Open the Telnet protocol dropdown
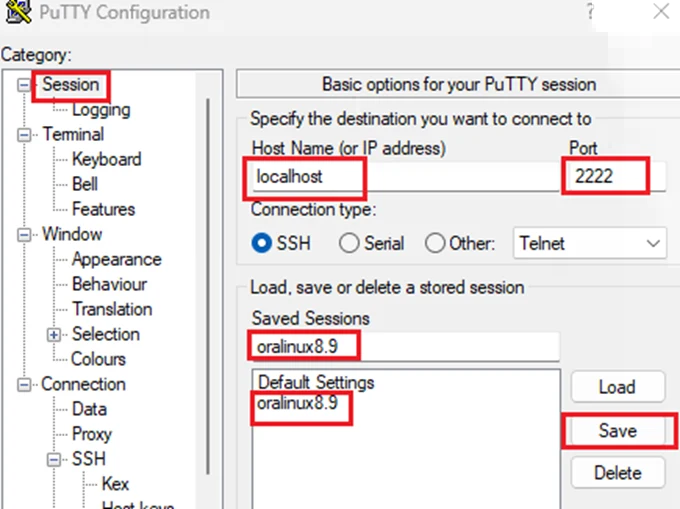This screenshot has width=680, height=509. point(590,243)
